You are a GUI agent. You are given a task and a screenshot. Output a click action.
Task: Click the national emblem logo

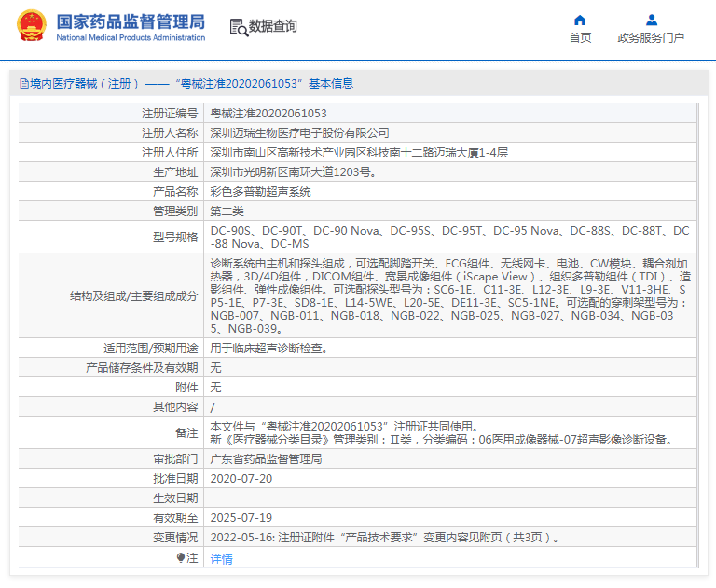(32, 26)
